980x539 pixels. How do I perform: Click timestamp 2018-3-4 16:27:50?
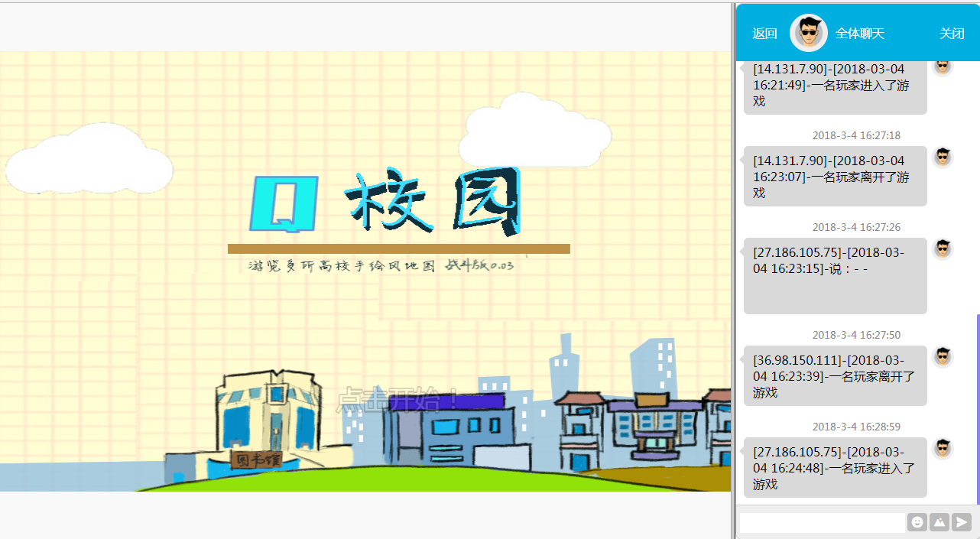tap(856, 335)
